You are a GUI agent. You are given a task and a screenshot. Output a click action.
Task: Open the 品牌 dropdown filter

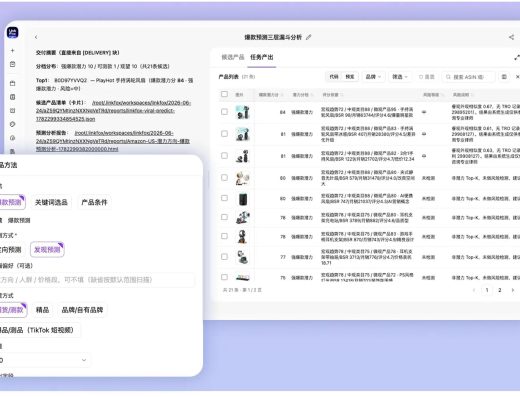click(373, 77)
